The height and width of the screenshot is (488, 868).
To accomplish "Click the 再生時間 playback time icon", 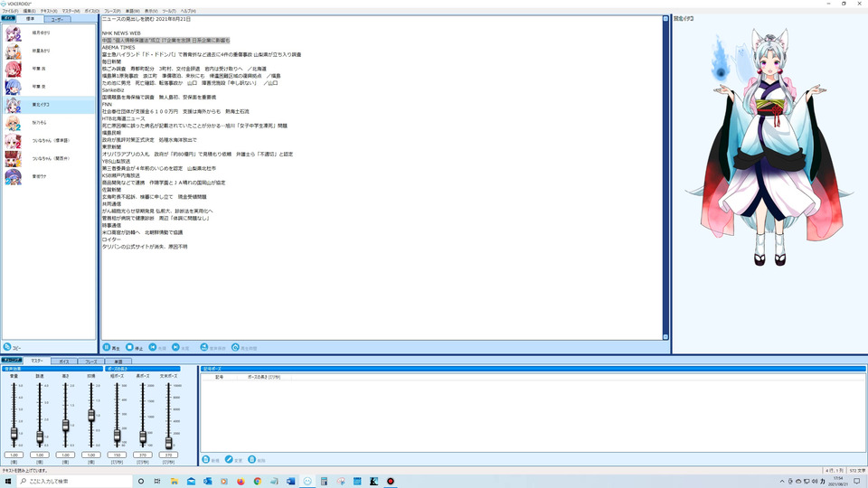I will 235,347.
